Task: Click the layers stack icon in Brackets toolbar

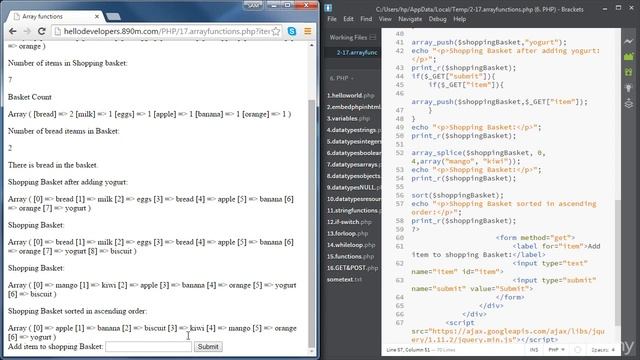Action: tap(629, 103)
